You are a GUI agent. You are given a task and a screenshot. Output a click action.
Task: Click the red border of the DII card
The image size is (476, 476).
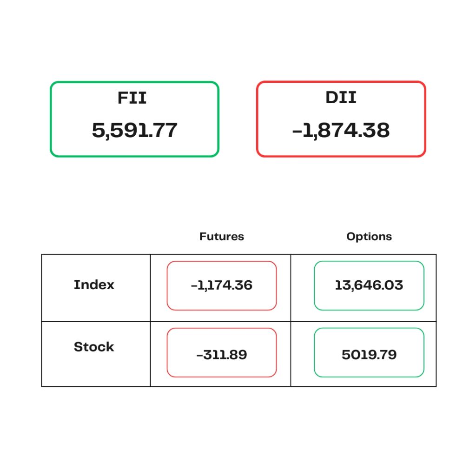[x=341, y=82]
